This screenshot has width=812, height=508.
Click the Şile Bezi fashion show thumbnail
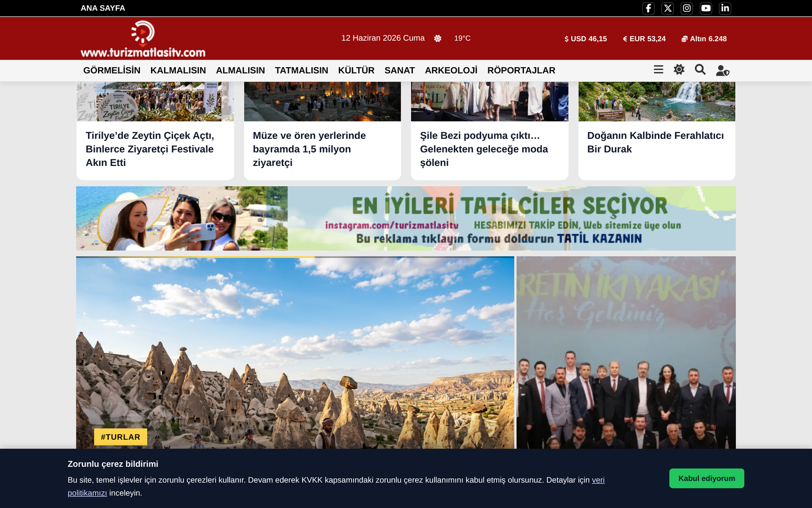(x=489, y=102)
